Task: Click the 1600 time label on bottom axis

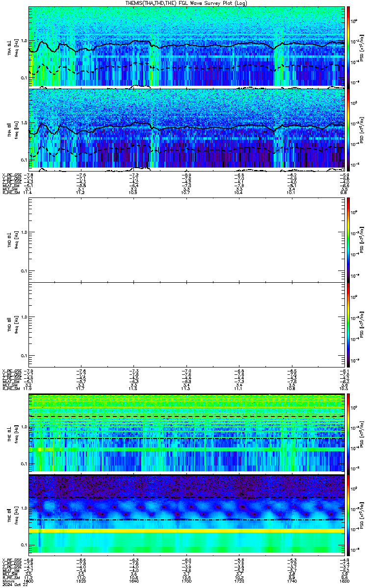Action: tap(28, 580)
